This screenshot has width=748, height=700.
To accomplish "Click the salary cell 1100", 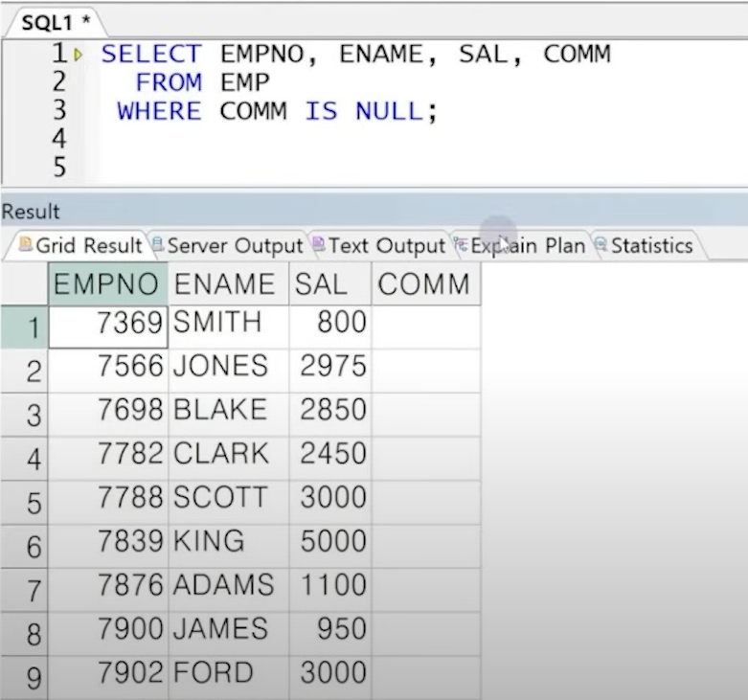I will [330, 590].
